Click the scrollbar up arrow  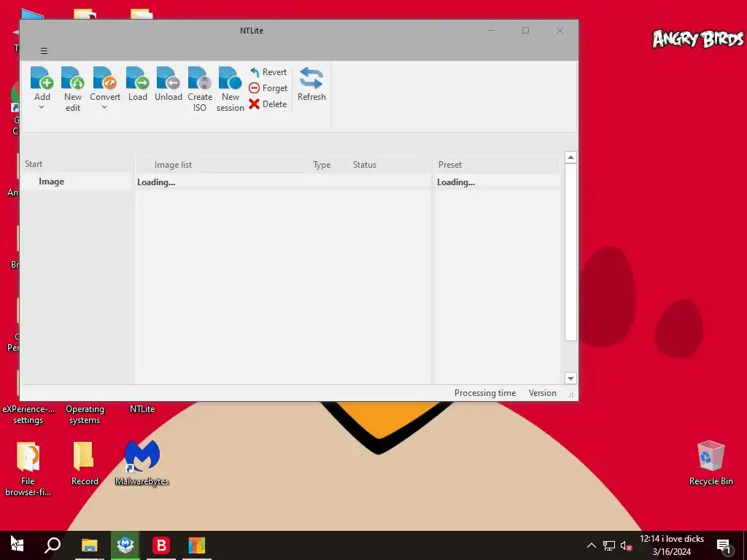tap(570, 157)
